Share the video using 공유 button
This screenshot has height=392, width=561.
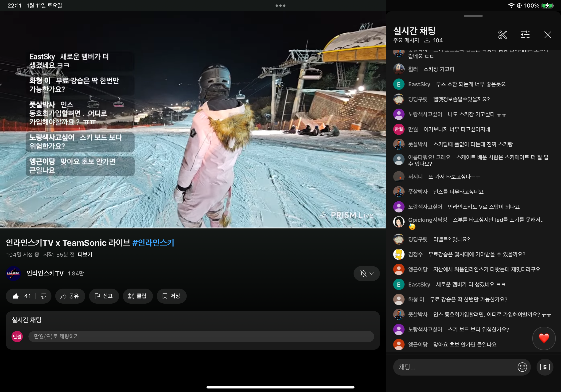pos(70,296)
